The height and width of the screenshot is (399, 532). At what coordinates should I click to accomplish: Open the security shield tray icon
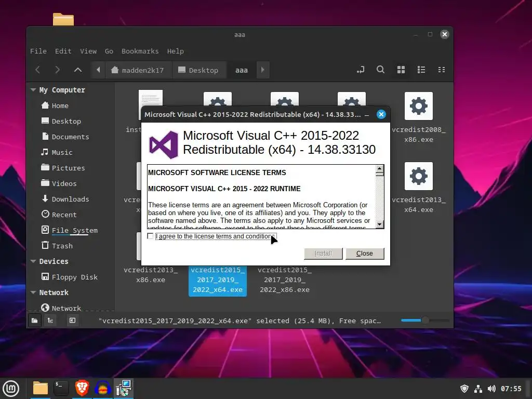point(464,389)
